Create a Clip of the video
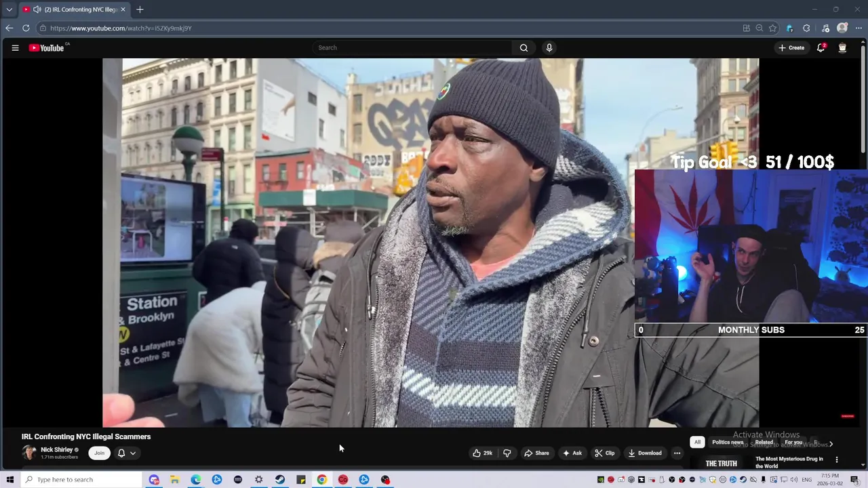 point(604,453)
